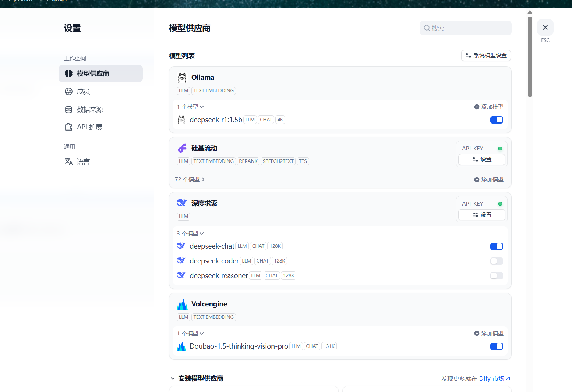This screenshot has height=392, width=572.
Task: Click the brain icon beside 模型供应商
Action: click(68, 74)
